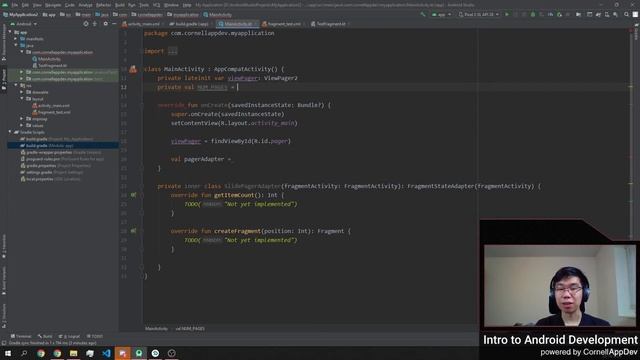Collapse the java folder
The width and height of the screenshot is (640, 360).
[x=16, y=46]
